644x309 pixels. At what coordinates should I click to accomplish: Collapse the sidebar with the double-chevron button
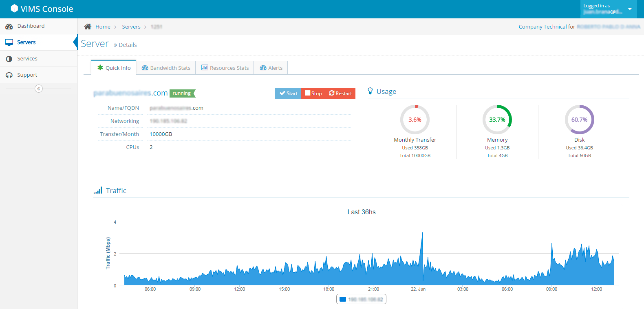point(39,89)
